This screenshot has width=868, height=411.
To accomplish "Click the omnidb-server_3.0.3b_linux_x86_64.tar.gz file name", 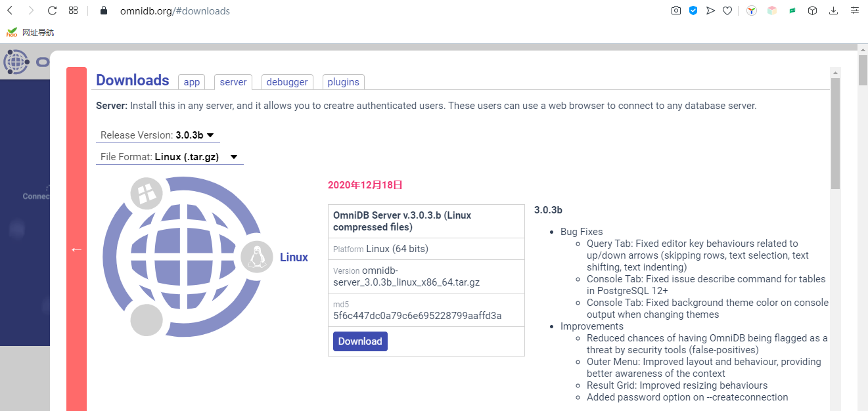I will point(407,276).
